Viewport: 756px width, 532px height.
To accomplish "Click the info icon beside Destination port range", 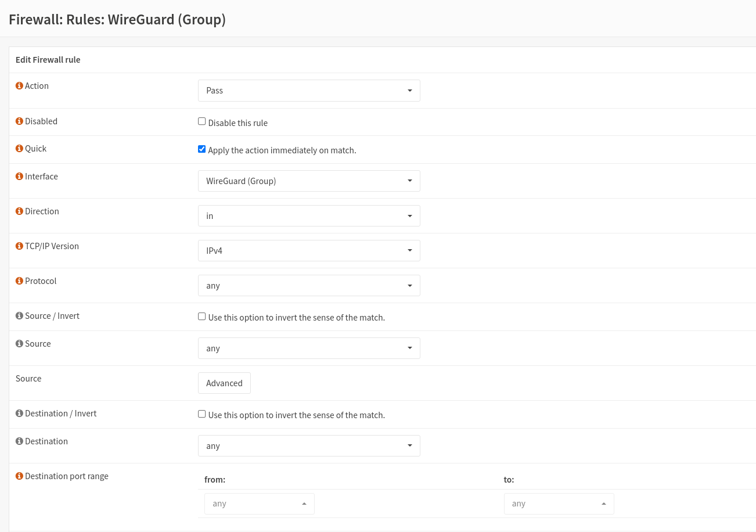I will (19, 476).
